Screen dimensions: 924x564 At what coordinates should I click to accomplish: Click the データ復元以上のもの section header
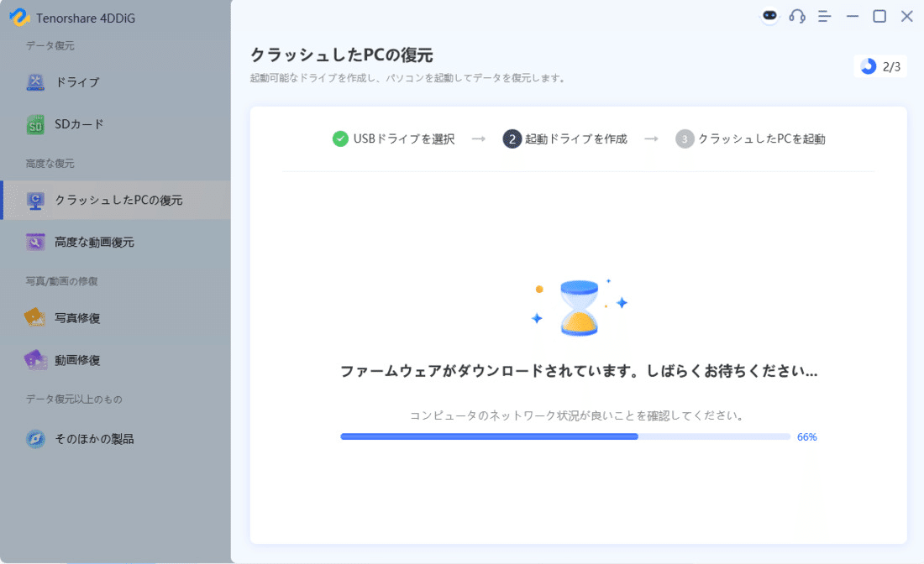(74, 399)
